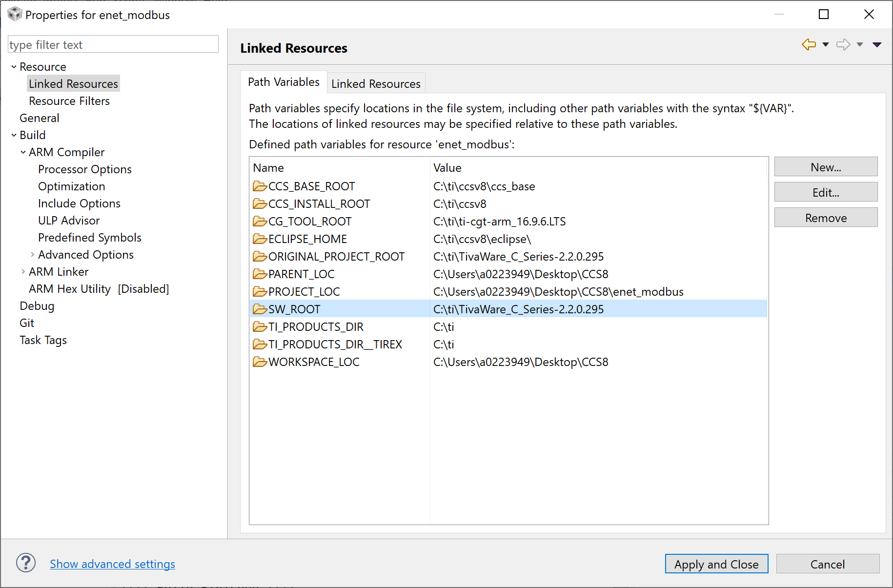Switch to the Linked Resources tab
893x588 pixels.
(x=375, y=84)
